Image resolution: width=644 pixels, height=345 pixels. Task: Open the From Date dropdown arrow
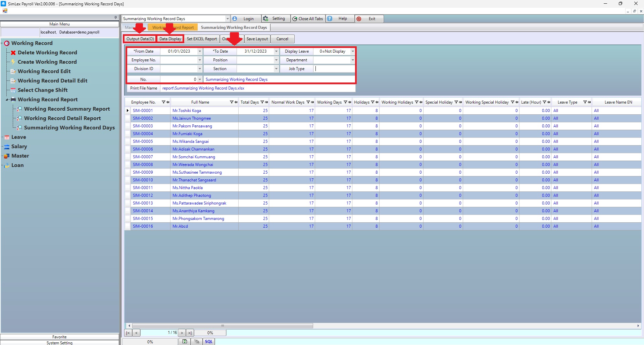(x=200, y=51)
